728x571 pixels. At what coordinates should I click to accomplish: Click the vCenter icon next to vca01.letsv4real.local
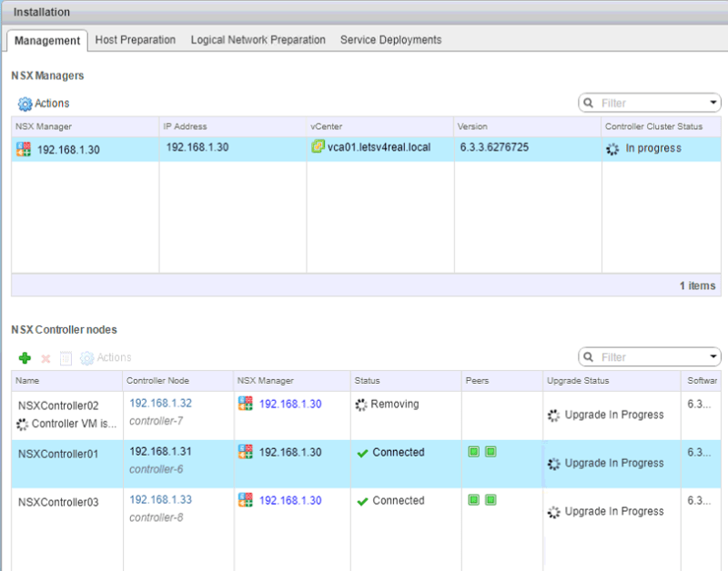click(318, 147)
